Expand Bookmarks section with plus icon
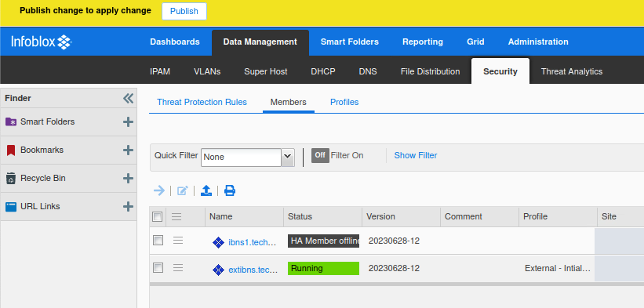The height and width of the screenshot is (308, 644). [128, 150]
